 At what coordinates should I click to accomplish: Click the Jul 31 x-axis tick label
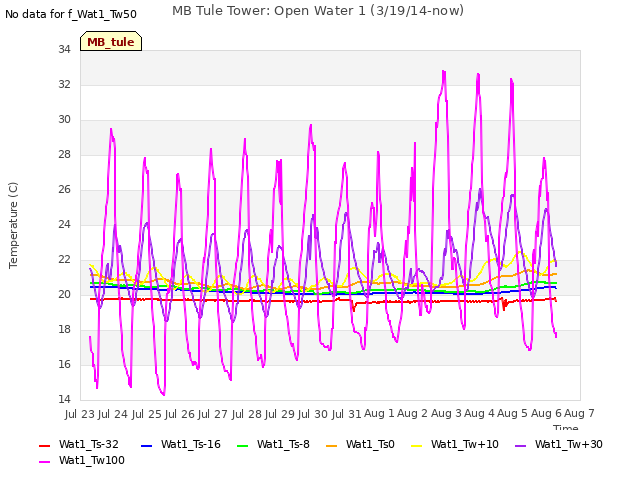coord(346,414)
